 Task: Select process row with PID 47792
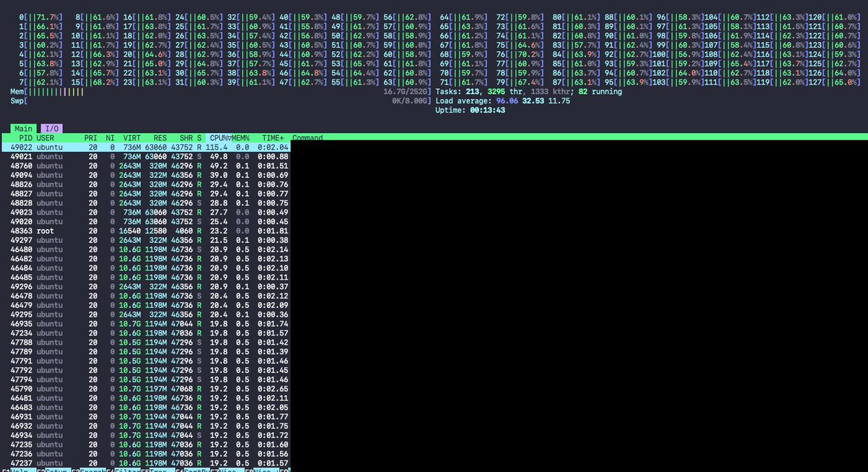point(145,372)
